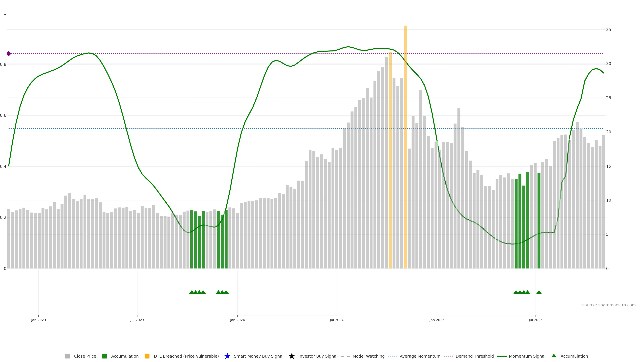644x362 pixels.
Task: Click the green Accumulation legend square
Action: [x=104, y=356]
